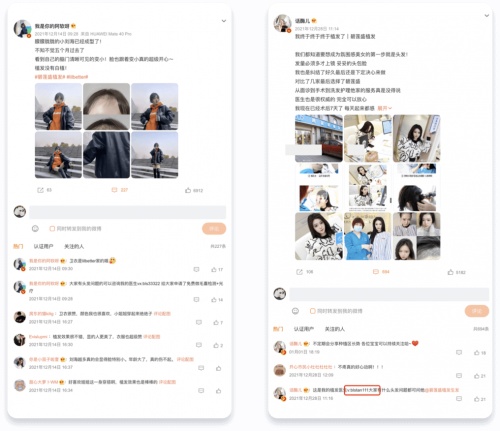Open 评论配图 link in the 10:37 comment
Screen dimensions: 500x431
click(185, 359)
